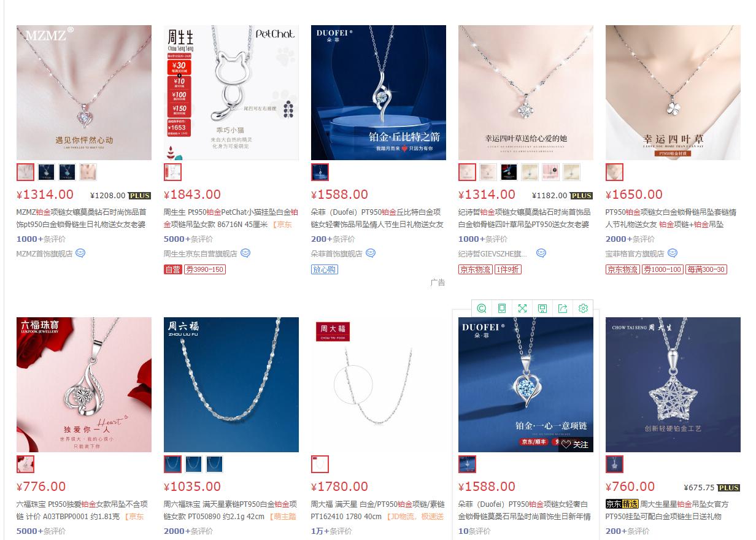
Task: Click chat icon beside MZMZ首饰旗舰店
Action: 80,253
